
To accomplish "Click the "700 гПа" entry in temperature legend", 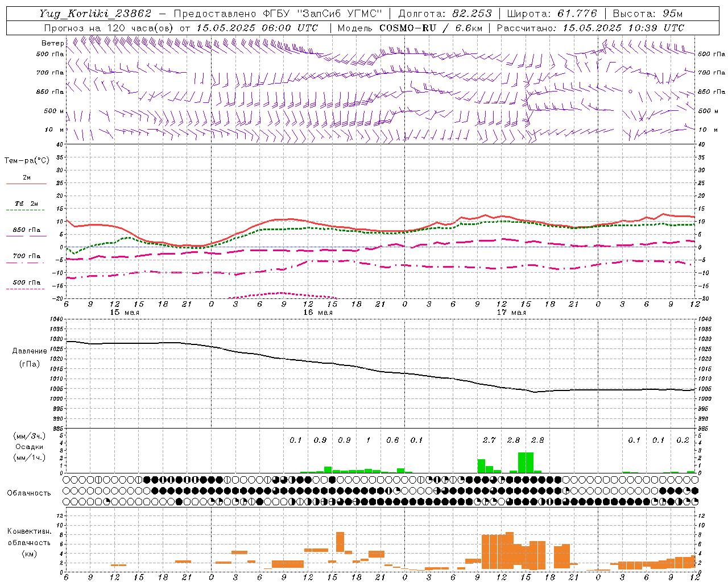I will (27, 256).
